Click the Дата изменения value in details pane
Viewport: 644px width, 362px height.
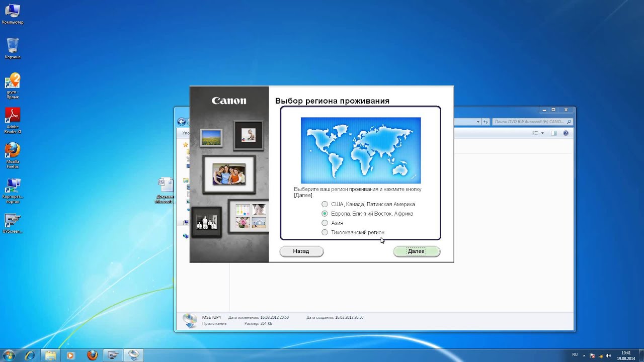click(x=274, y=317)
